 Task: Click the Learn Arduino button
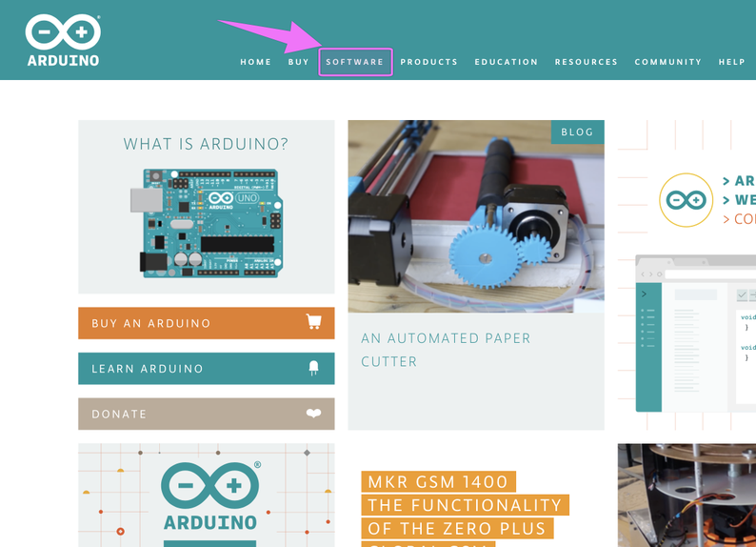pos(207,368)
